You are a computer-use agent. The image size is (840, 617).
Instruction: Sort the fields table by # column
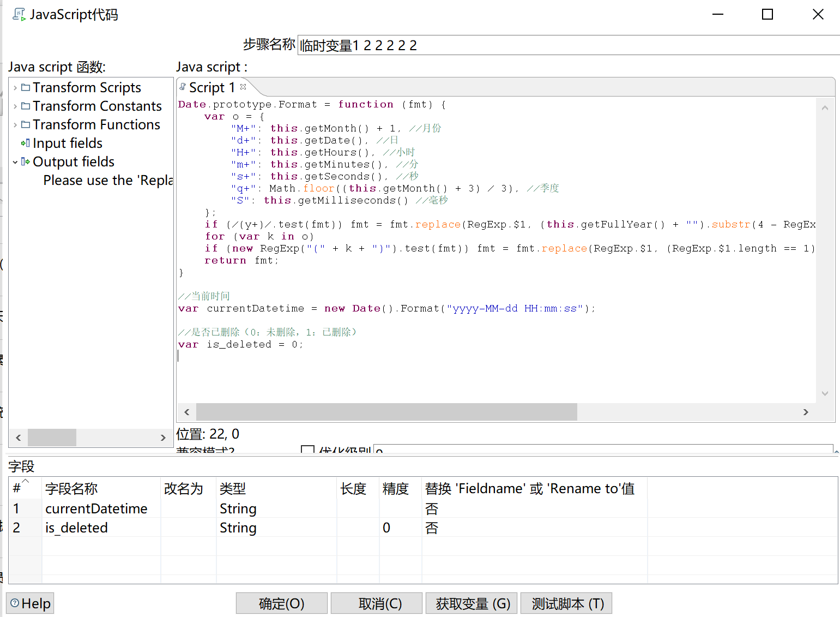(25, 488)
